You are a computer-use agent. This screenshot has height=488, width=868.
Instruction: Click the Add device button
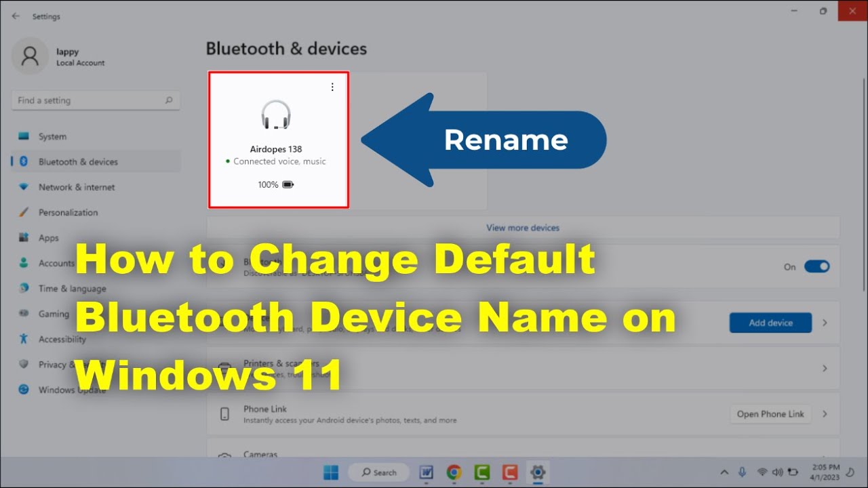770,323
